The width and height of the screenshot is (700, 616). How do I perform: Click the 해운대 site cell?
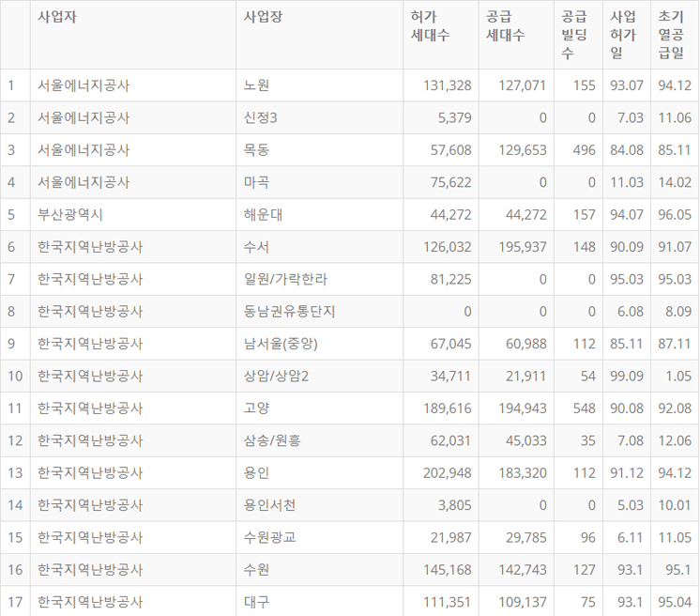[263, 214]
